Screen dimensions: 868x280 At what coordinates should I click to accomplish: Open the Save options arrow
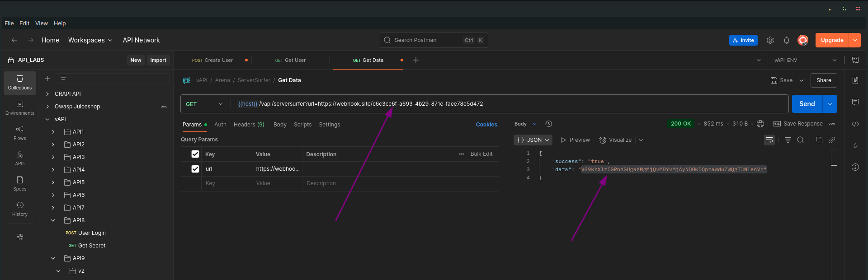click(802, 80)
